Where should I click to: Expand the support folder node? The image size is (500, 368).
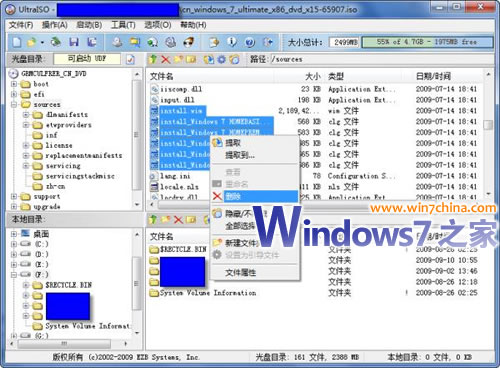point(14,197)
